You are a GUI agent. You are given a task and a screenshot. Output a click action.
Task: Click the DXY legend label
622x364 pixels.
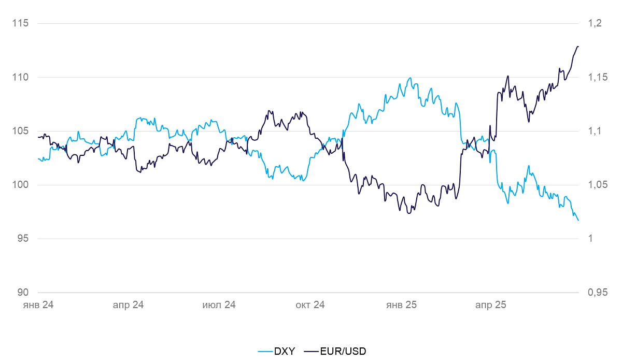[284, 352]
